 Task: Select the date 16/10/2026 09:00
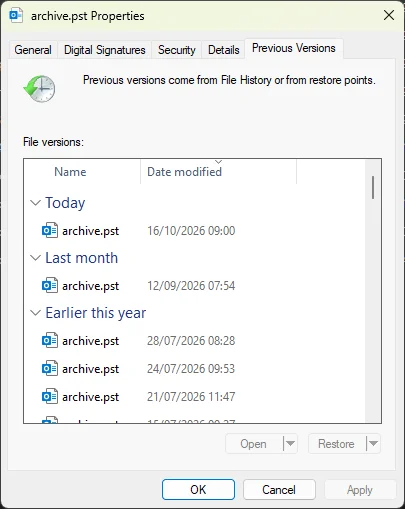pos(191,231)
